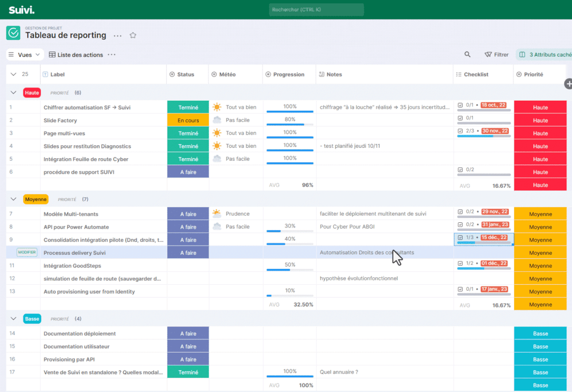The height and width of the screenshot is (392, 572).
Task: Adjust 50% progress bar for Intégration GoodSteps
Action: coord(290,269)
